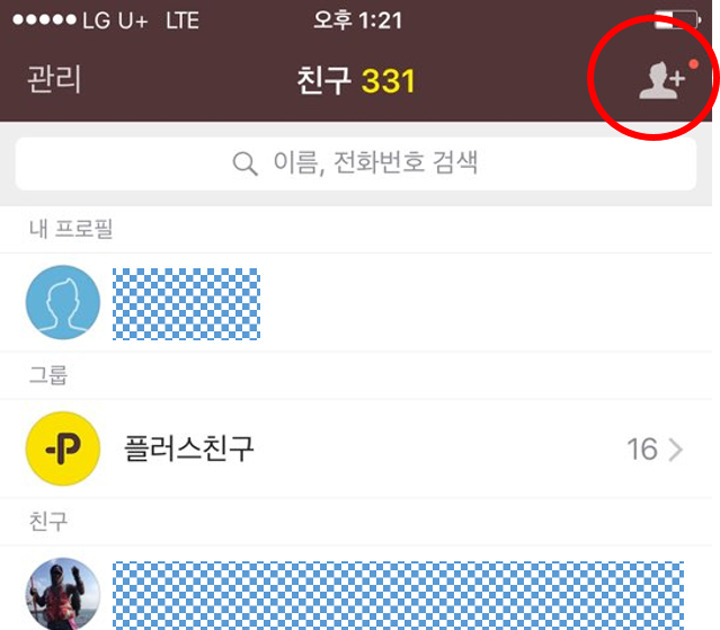
Task: Click the magnifier icon in search bar
Action: click(x=245, y=163)
